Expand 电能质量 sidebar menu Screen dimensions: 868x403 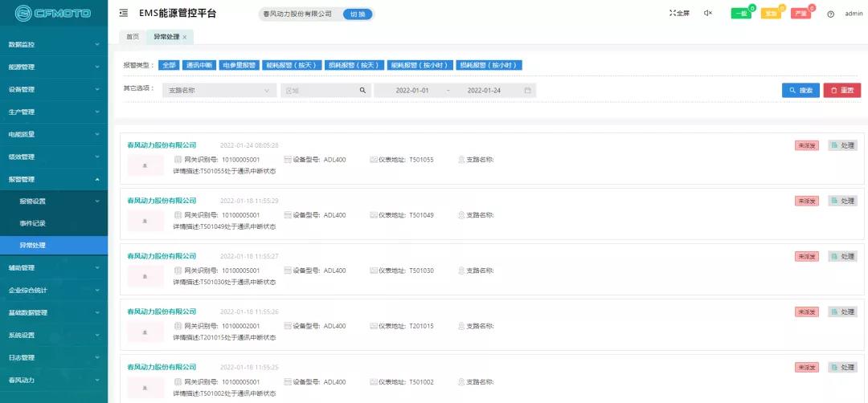(54, 134)
